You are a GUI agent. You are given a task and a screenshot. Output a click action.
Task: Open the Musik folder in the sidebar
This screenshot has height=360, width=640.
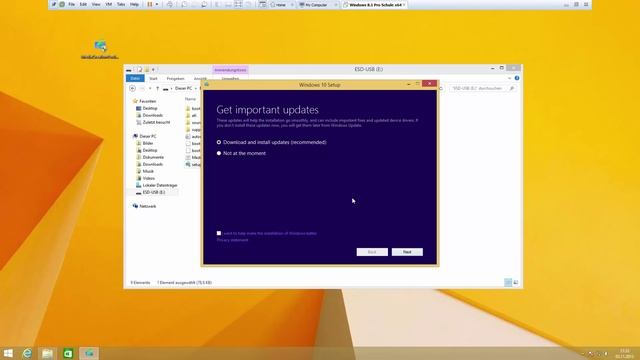pyautogui.click(x=148, y=171)
